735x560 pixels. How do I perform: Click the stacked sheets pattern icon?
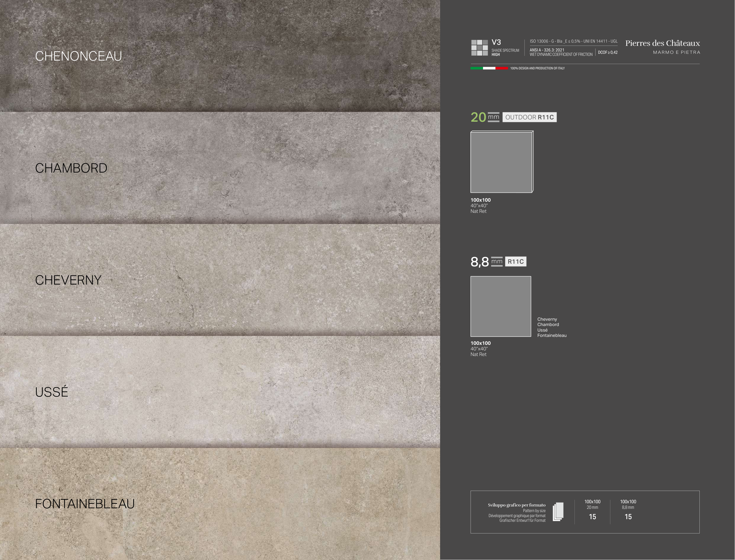pyautogui.click(x=558, y=512)
